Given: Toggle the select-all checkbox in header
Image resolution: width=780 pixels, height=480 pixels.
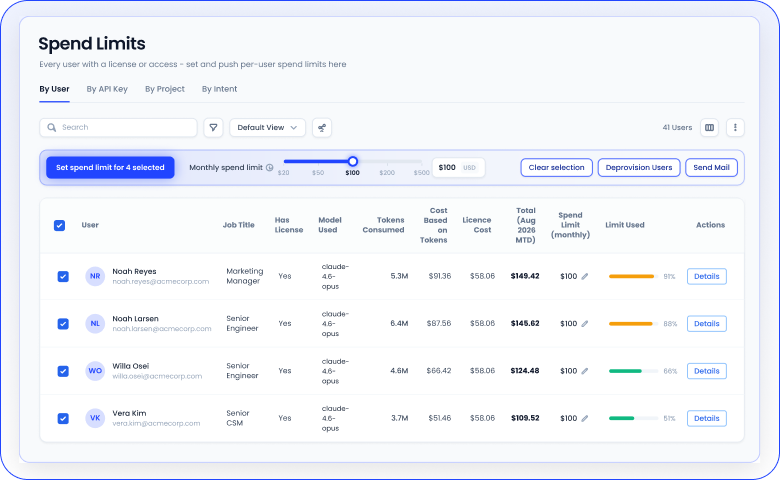Looking at the screenshot, I should tap(59, 225).
